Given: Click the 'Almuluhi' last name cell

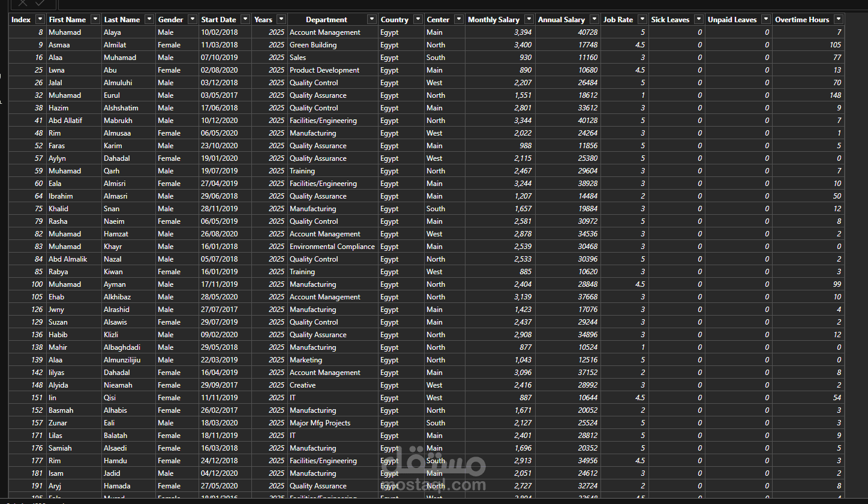Looking at the screenshot, I should click(x=128, y=83).
